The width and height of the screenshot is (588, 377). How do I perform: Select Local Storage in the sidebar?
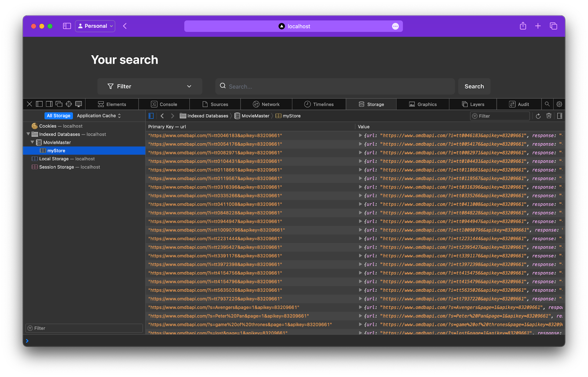click(x=54, y=159)
